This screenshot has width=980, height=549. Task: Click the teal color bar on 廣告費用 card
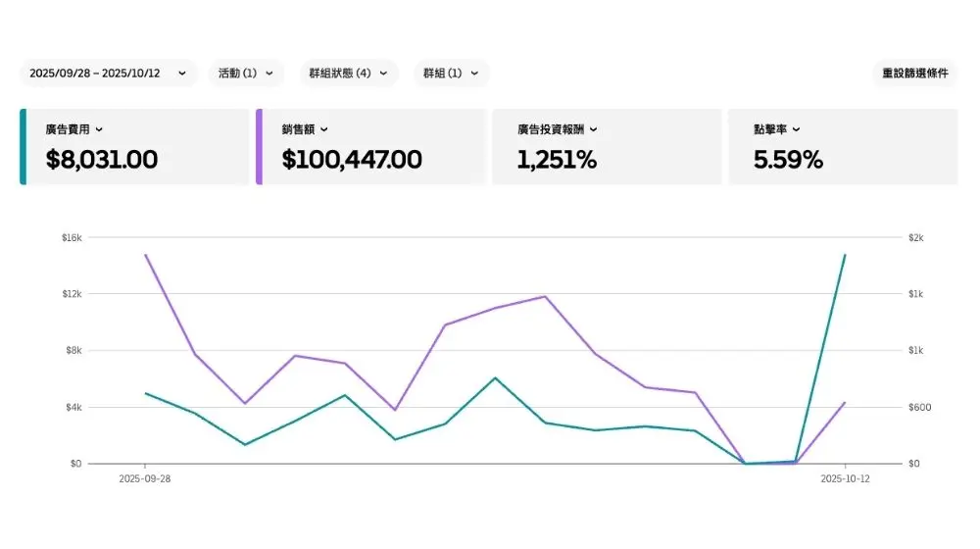(x=24, y=147)
